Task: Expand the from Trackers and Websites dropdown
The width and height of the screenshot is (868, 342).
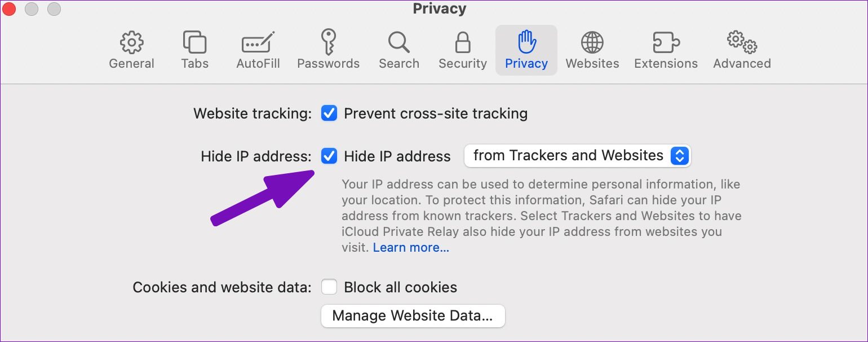Action: 577,156
